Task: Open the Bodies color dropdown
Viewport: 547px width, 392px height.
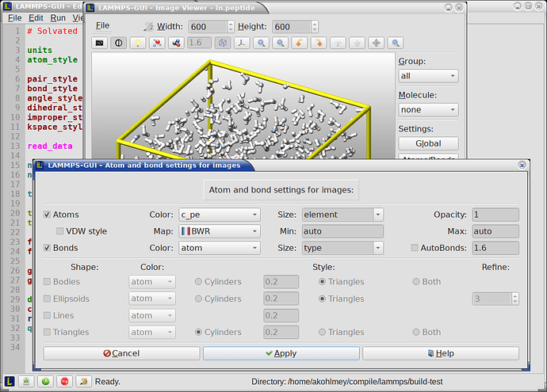Action: [151, 282]
